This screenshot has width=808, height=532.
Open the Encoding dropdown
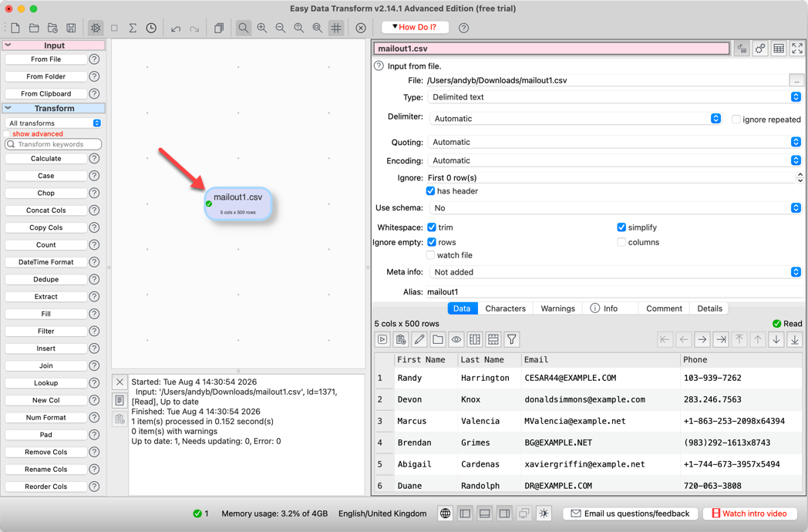(614, 160)
